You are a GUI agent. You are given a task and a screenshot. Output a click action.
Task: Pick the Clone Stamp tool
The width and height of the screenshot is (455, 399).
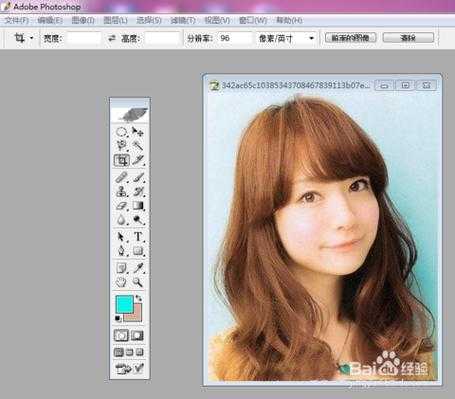pyautogui.click(x=121, y=191)
